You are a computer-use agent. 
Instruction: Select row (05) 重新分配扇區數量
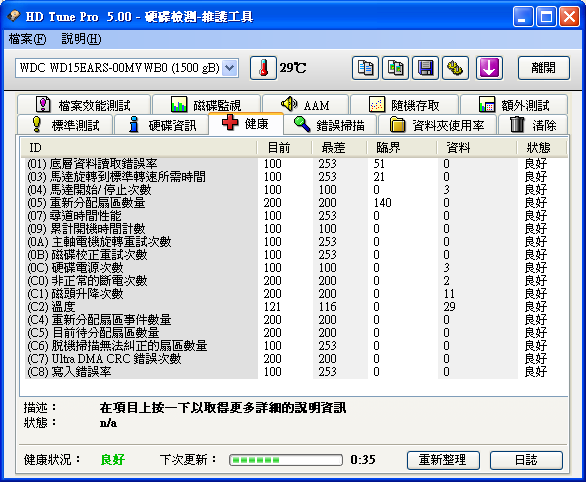[296, 203]
